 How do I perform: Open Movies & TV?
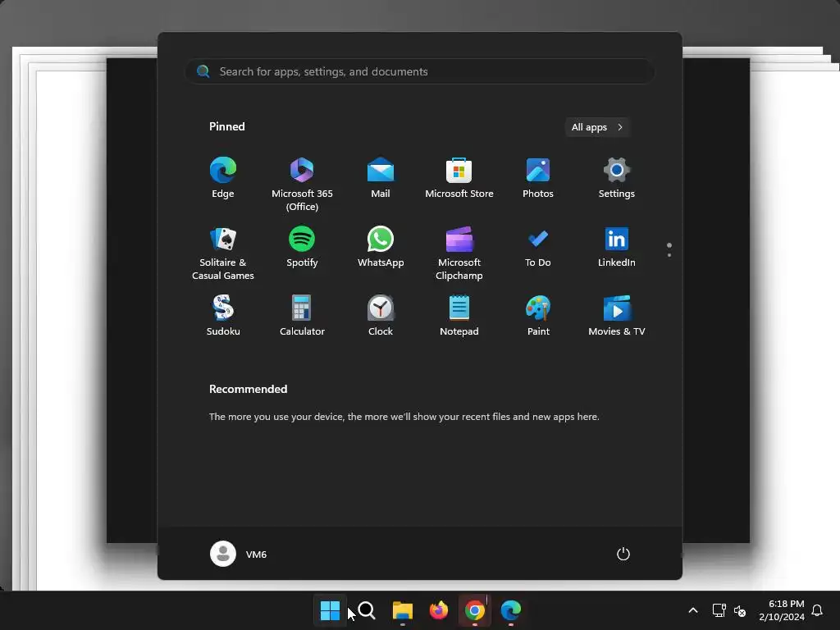pyautogui.click(x=617, y=316)
